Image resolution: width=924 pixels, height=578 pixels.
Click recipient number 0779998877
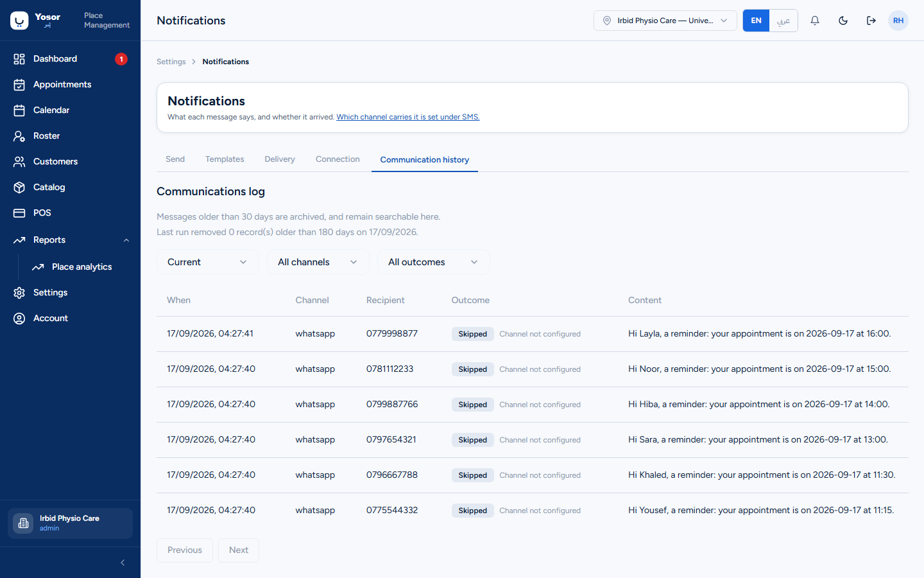coord(392,334)
